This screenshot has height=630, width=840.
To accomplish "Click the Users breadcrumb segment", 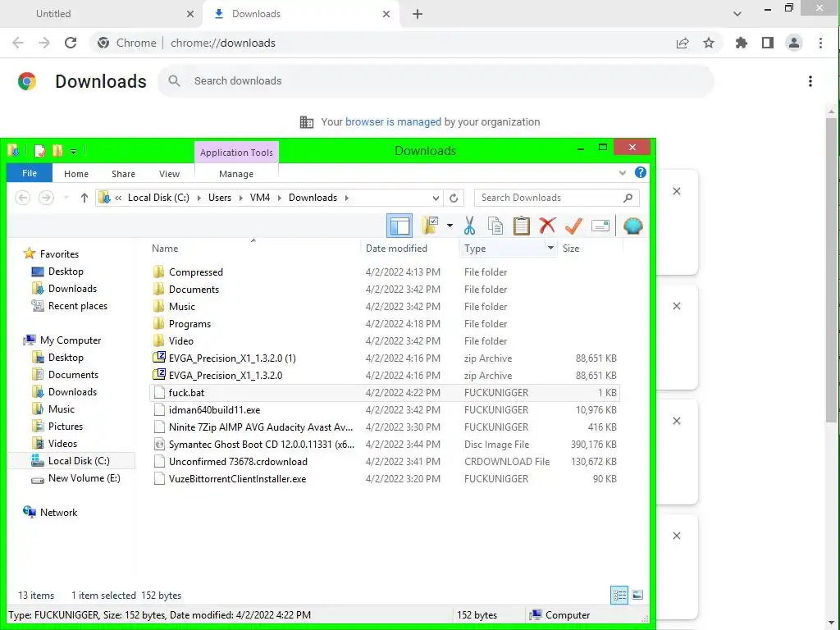I will (220, 198).
